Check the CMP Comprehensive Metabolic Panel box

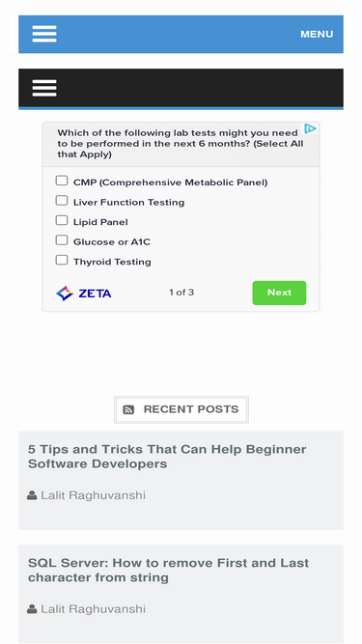[x=62, y=181]
